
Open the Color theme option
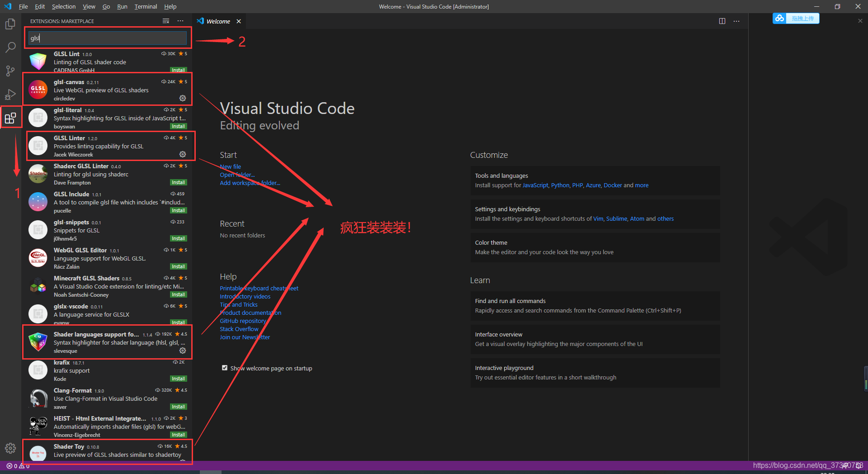pyautogui.click(x=595, y=247)
